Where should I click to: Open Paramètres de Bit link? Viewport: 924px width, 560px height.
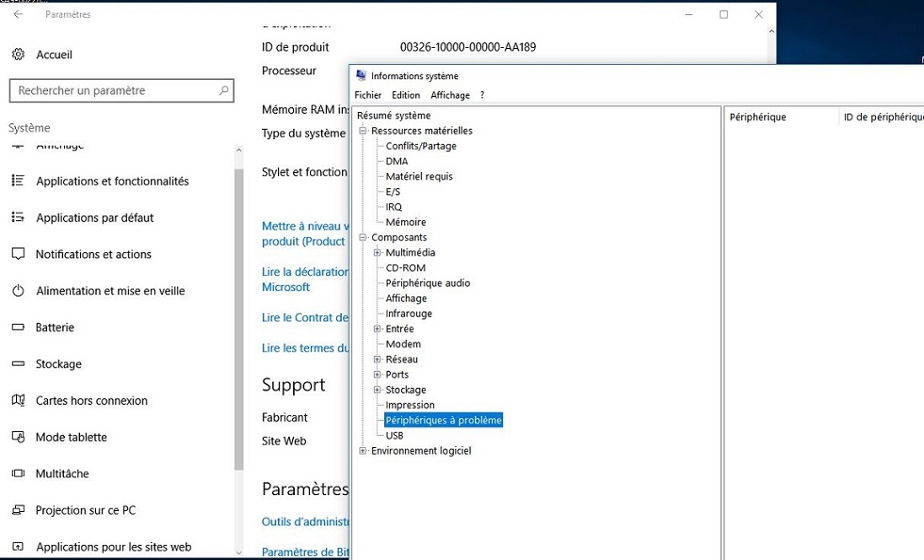coord(305,552)
